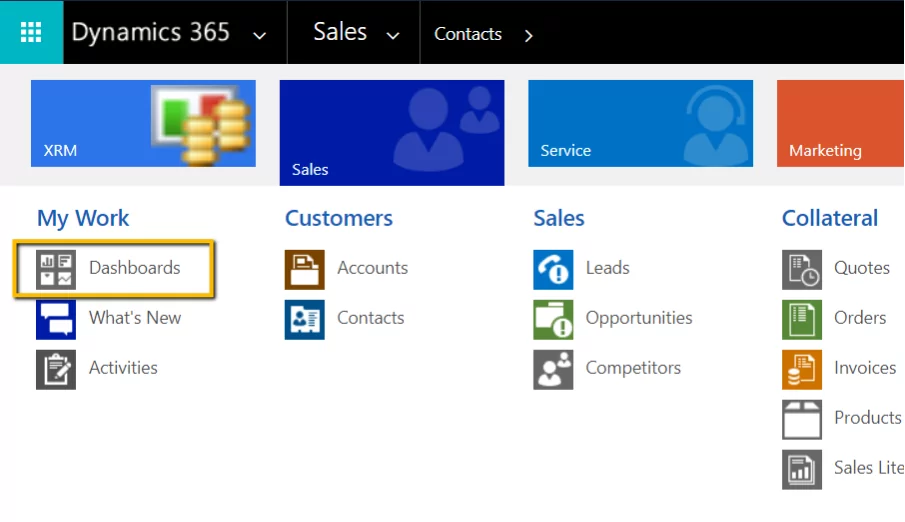This screenshot has height=522, width=905.
Task: Open the Sales Literature link
Action: coord(869,468)
